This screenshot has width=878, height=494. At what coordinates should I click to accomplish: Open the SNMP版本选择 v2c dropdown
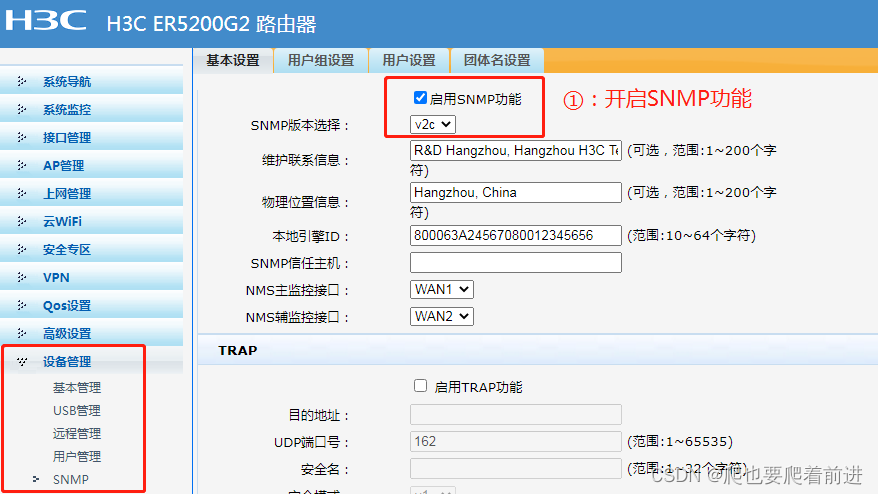pos(433,124)
